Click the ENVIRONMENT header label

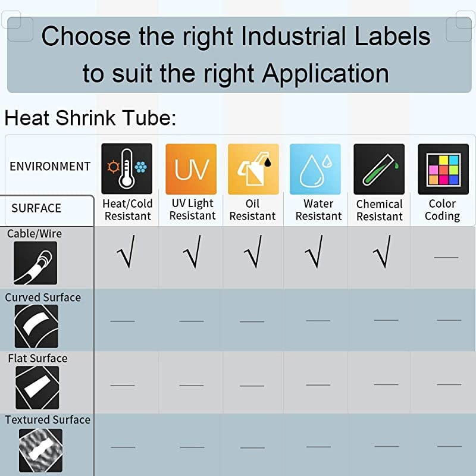click(50, 166)
